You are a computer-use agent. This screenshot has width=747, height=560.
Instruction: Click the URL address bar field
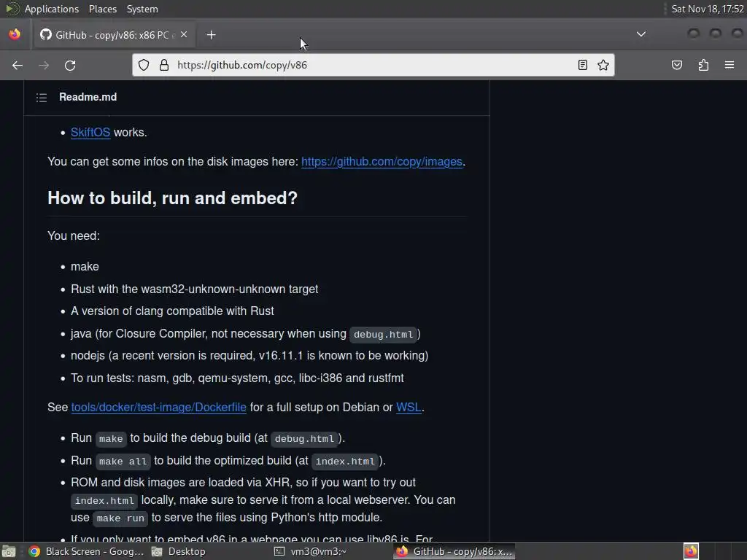(x=373, y=65)
